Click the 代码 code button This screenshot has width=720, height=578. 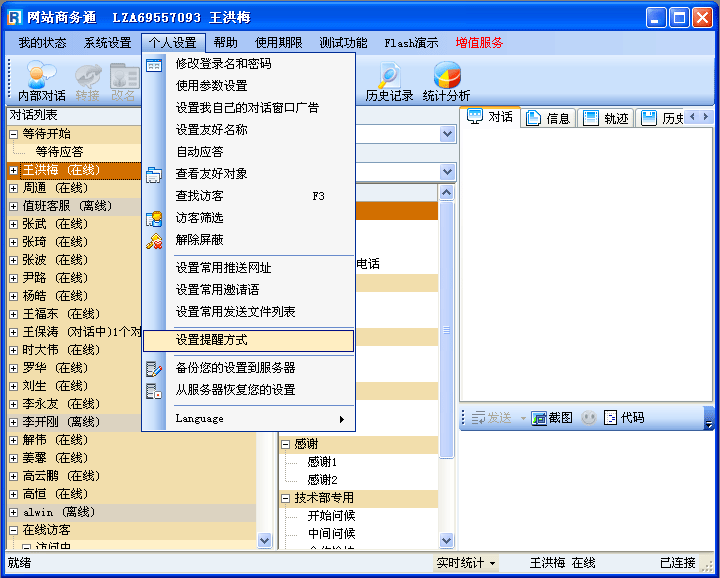(x=624, y=418)
